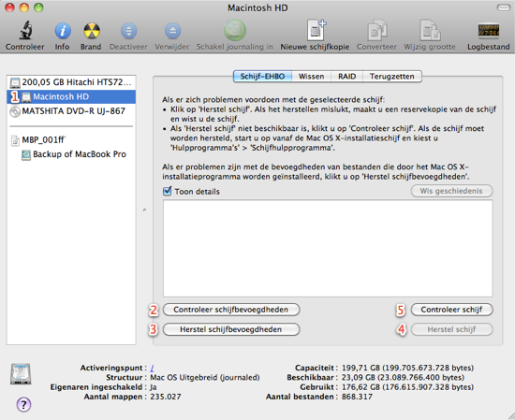Image resolution: width=515 pixels, height=420 pixels.
Task: Click the MATSHITA DVD disc icon
Action: [x=15, y=111]
